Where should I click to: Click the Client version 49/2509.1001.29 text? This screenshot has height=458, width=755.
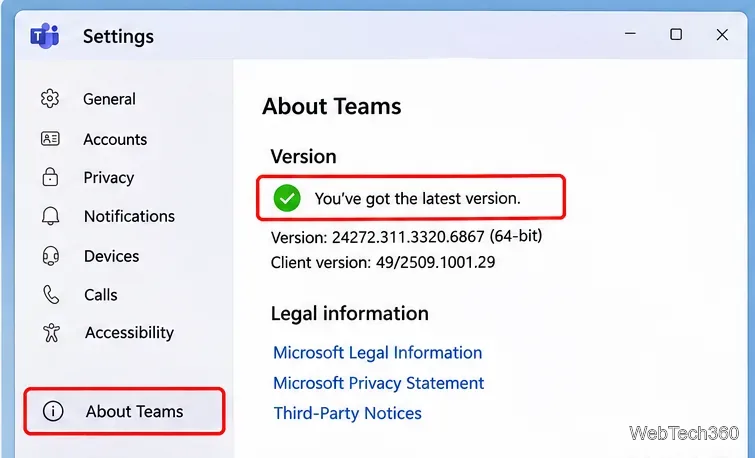pyautogui.click(x=383, y=262)
